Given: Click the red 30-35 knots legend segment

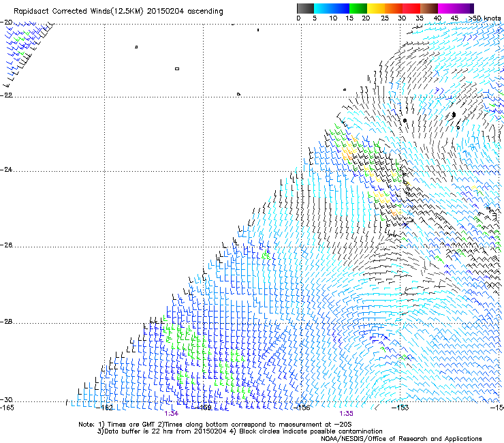Looking at the screenshot, I should tap(411, 8).
